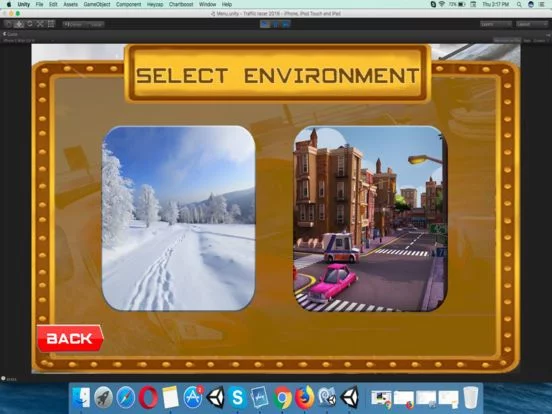552x414 pixels.
Task: Open the Layers dropdown
Action: (496, 24)
